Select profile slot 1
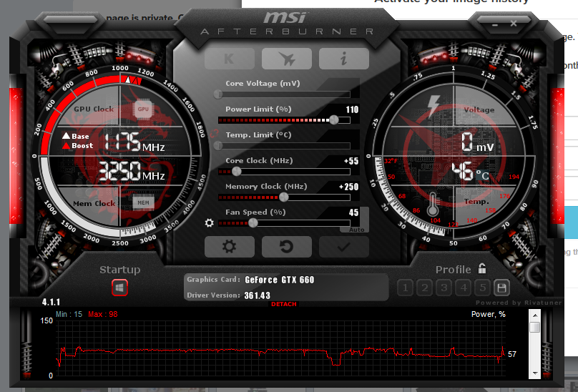Viewport: 578px width, 392px height. [405, 288]
